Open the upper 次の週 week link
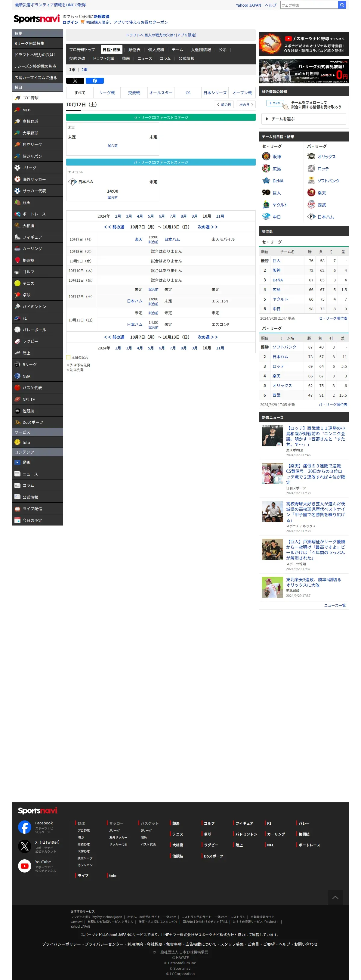The image size is (361, 980). [208, 227]
